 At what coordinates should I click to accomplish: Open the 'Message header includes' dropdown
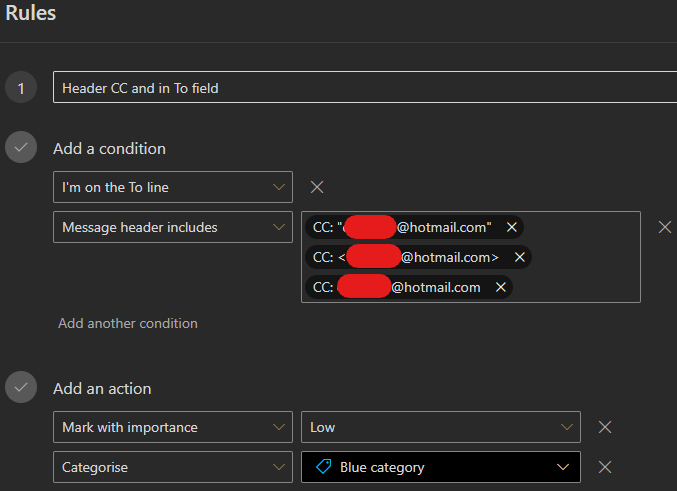173,227
